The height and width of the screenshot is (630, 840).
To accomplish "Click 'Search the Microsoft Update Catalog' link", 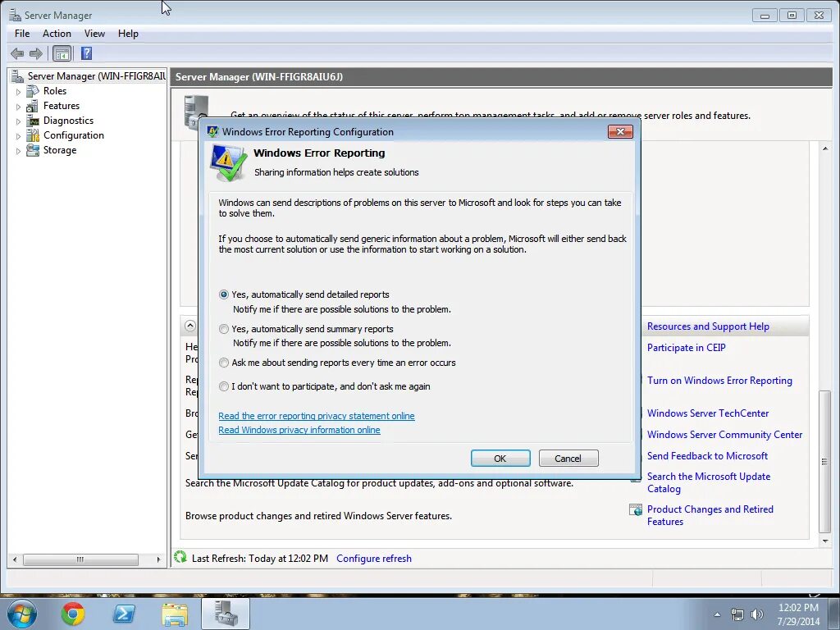I will (708, 482).
